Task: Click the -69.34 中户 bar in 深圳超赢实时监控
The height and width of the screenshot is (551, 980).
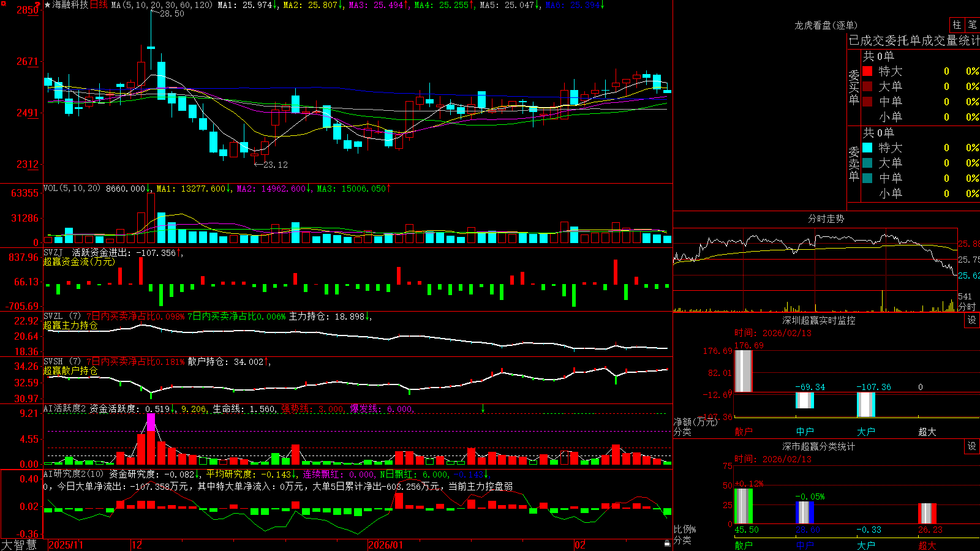Action: point(805,400)
